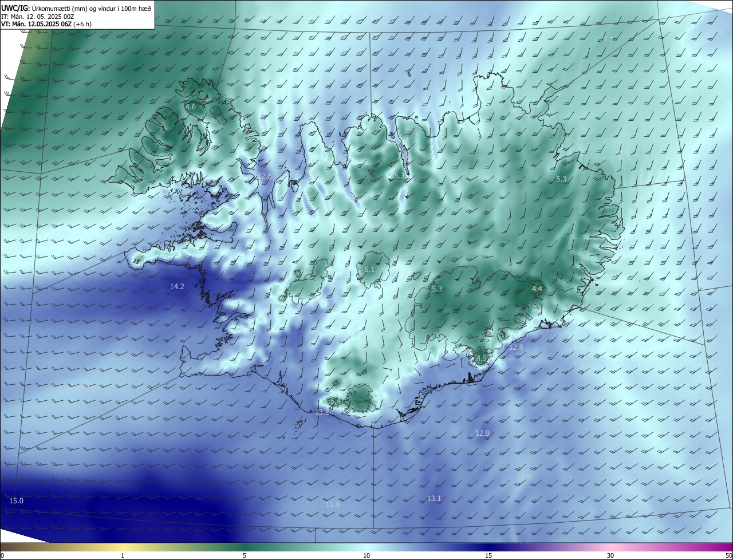733x560 pixels.
Task: Click the 13.2 value on the south coast
Action: click(x=322, y=412)
